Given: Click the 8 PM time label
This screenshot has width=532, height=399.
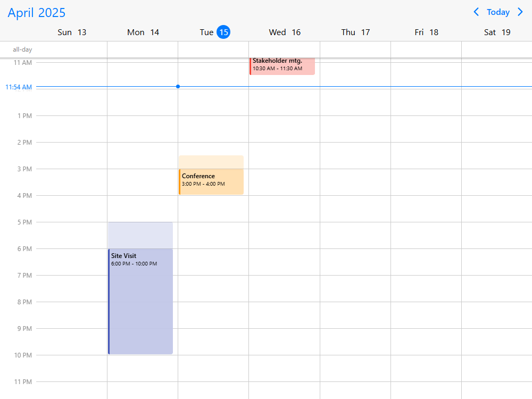Looking at the screenshot, I should (x=25, y=302).
